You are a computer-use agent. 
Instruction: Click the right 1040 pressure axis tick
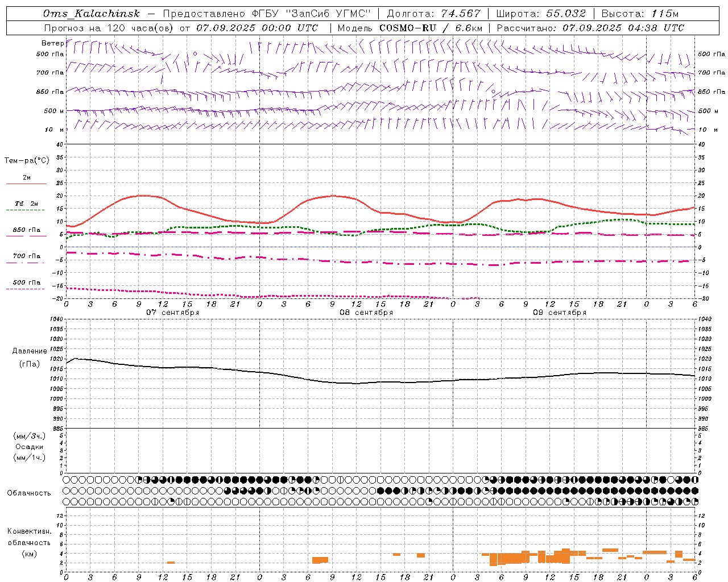click(x=704, y=319)
